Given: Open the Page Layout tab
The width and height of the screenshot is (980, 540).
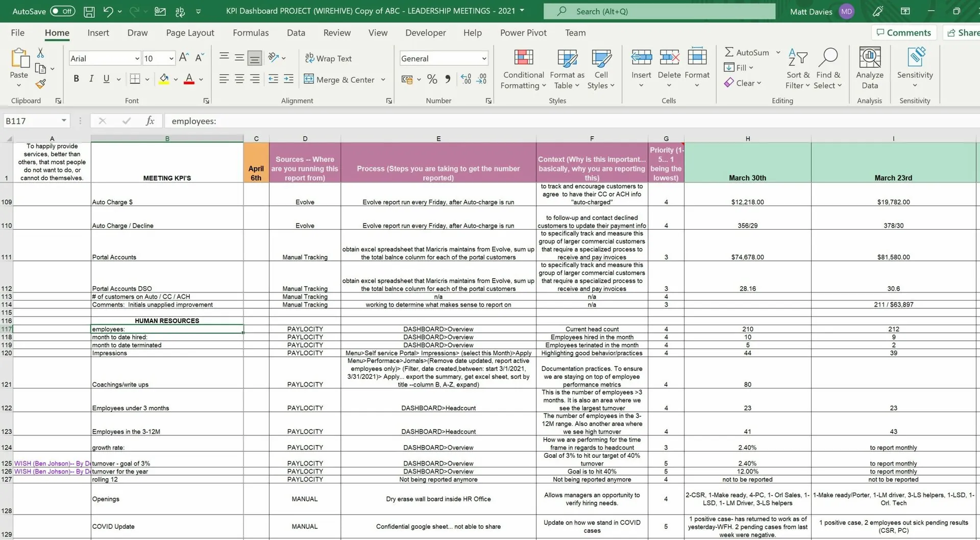Looking at the screenshot, I should (x=190, y=33).
